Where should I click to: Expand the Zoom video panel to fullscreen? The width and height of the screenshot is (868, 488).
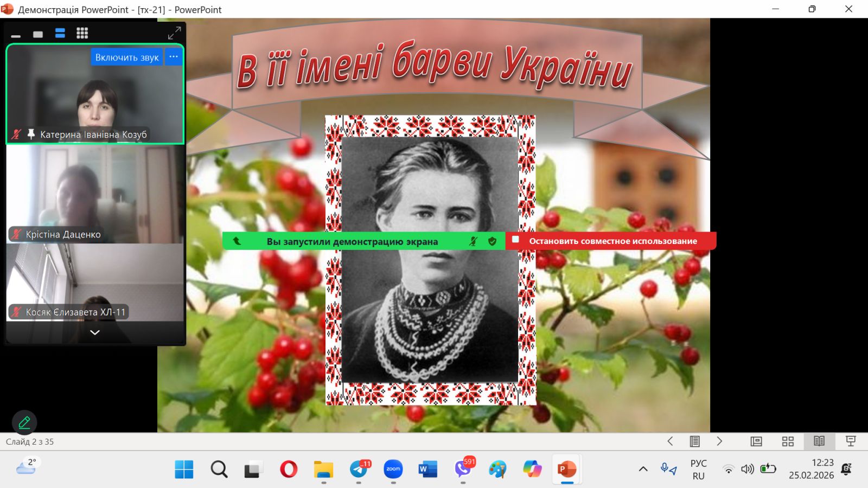click(174, 33)
